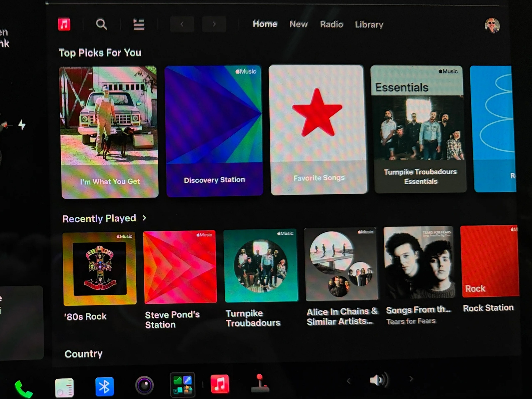Open Songs From the Big Chair album cover
The height and width of the screenshot is (399, 532).
click(420, 263)
